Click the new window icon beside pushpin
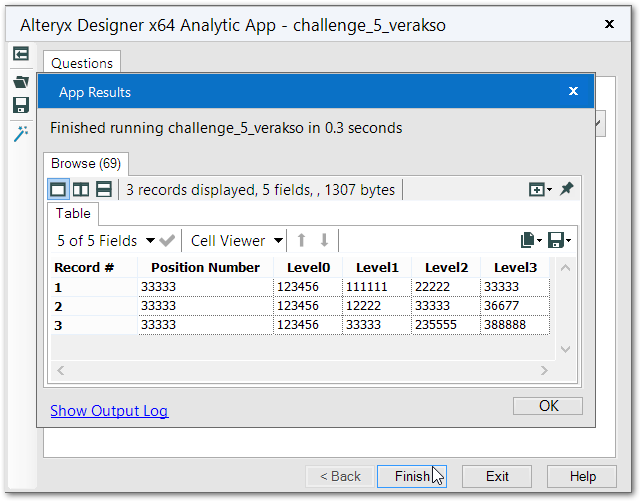Viewport: 641px width, 502px height. point(538,189)
